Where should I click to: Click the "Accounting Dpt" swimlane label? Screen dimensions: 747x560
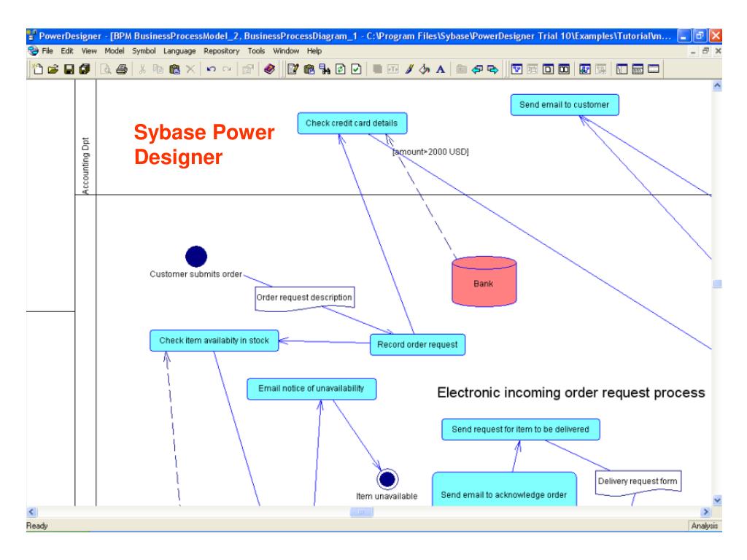(x=86, y=166)
